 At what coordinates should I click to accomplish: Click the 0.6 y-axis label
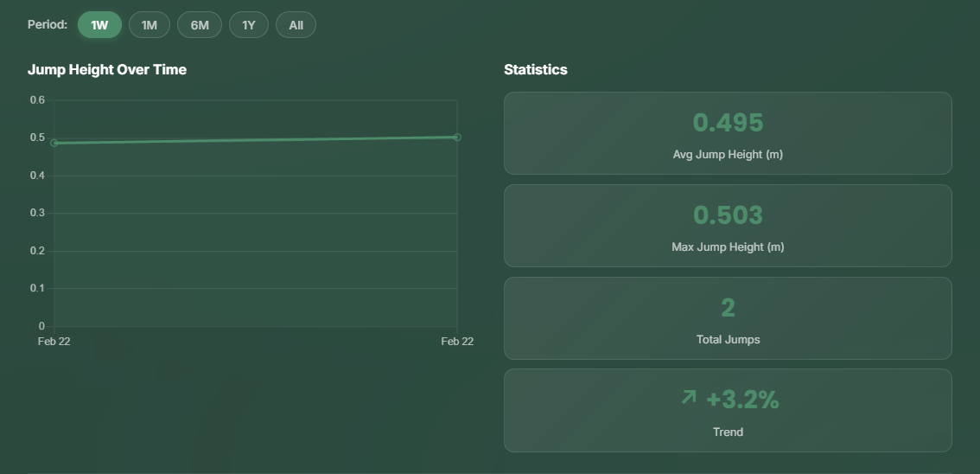pos(37,100)
